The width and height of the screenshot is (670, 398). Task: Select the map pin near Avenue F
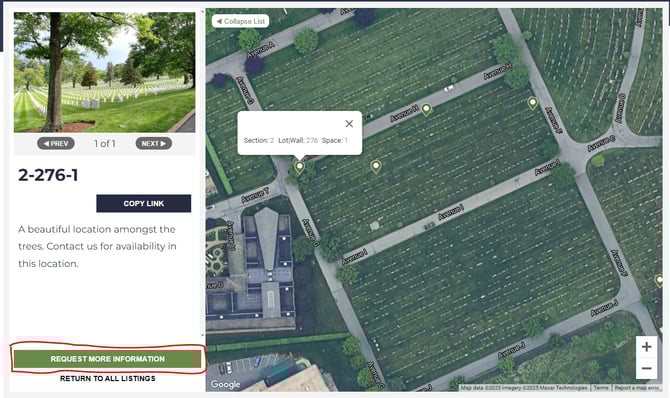[532, 103]
